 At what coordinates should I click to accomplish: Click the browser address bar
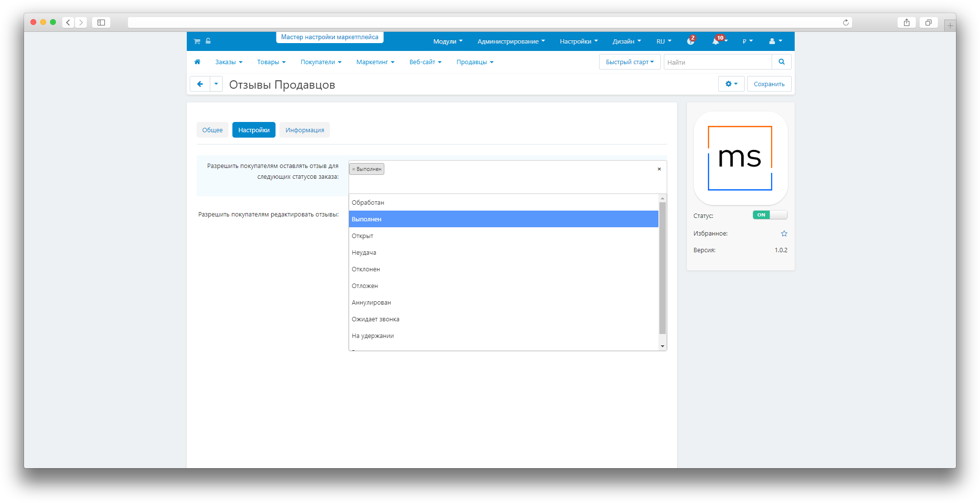[x=490, y=23]
